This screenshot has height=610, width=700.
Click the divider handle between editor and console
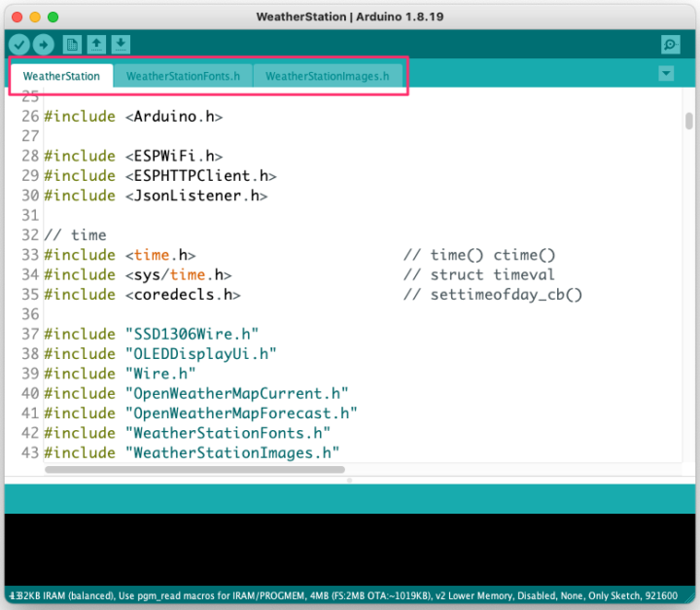coord(350,480)
